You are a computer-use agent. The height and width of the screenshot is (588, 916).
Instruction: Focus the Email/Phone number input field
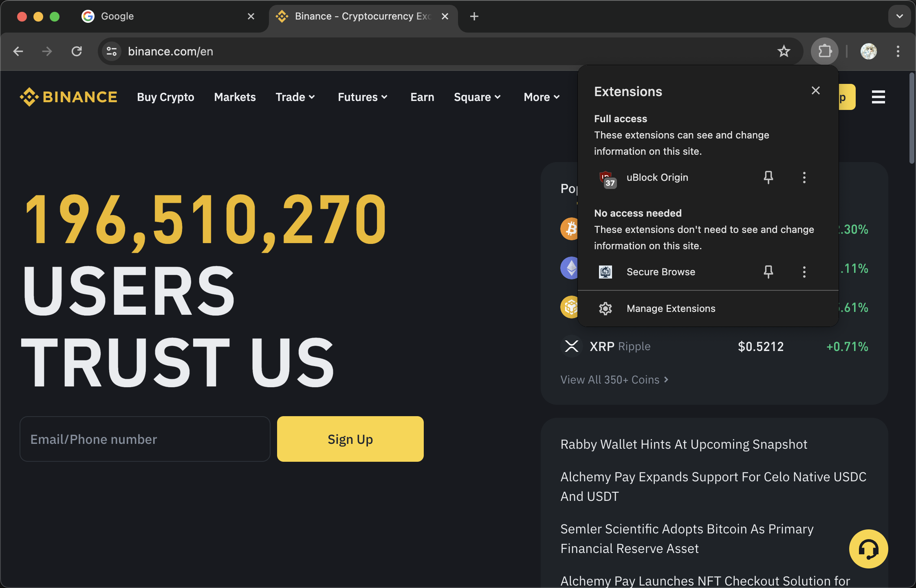point(145,439)
